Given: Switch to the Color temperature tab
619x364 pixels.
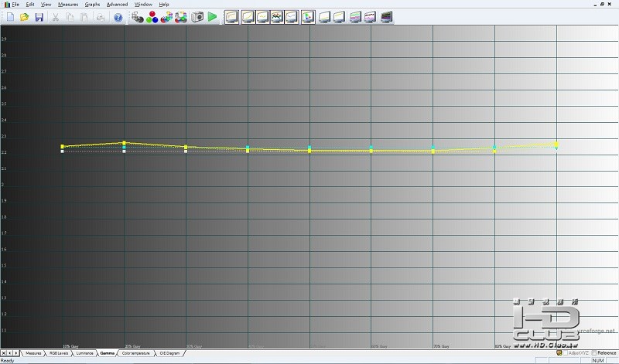Looking at the screenshot, I should [136, 353].
